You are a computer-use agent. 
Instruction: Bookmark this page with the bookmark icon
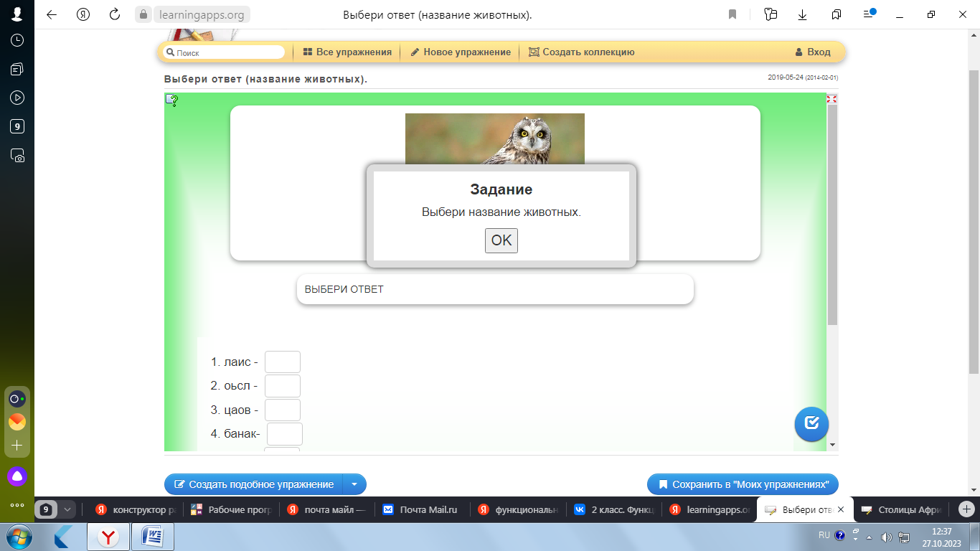pyautogui.click(x=732, y=14)
